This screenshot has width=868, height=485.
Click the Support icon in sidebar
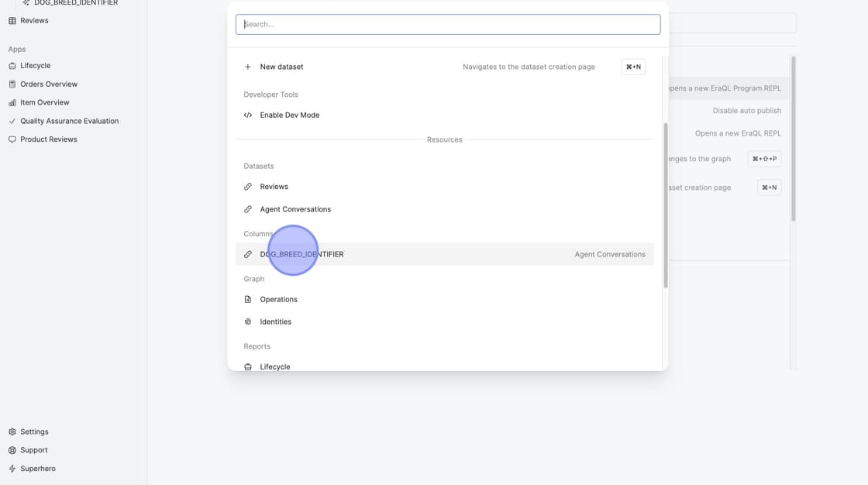coord(12,450)
